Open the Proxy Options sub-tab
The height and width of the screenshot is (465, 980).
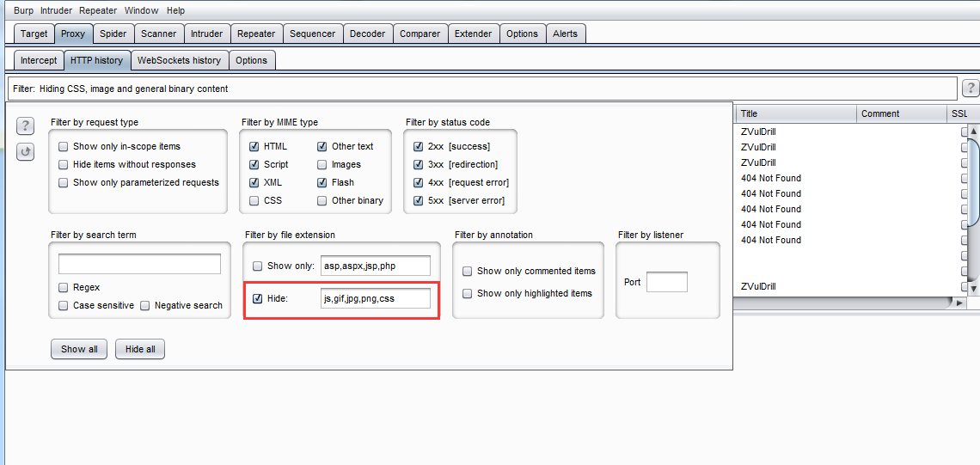[252, 61]
